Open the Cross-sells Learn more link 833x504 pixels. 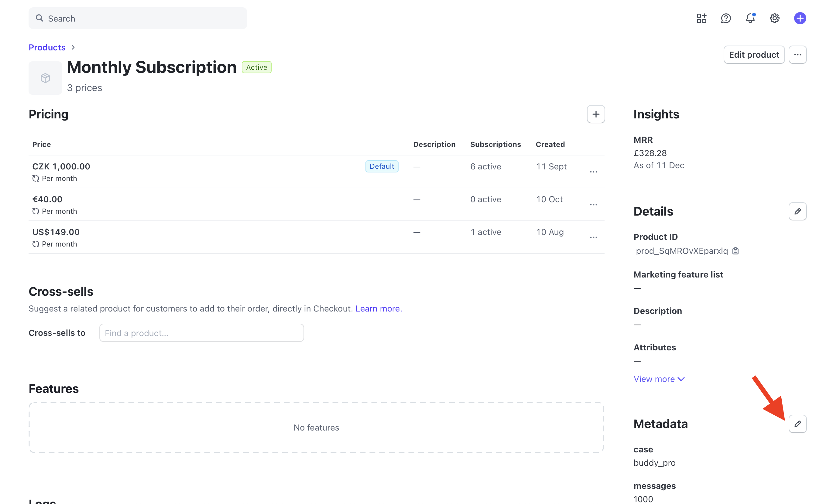click(378, 308)
